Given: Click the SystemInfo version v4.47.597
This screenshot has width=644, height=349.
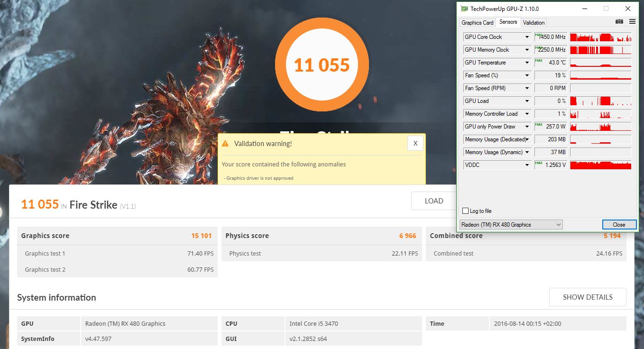Looking at the screenshot, I should point(98,339).
